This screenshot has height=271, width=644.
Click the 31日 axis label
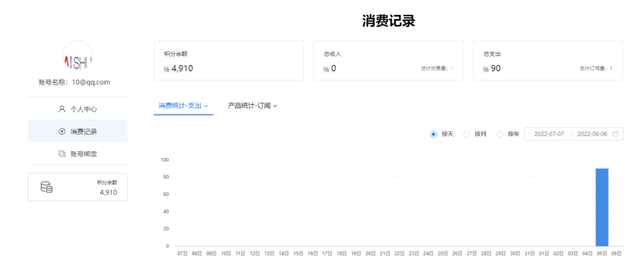[529, 254]
